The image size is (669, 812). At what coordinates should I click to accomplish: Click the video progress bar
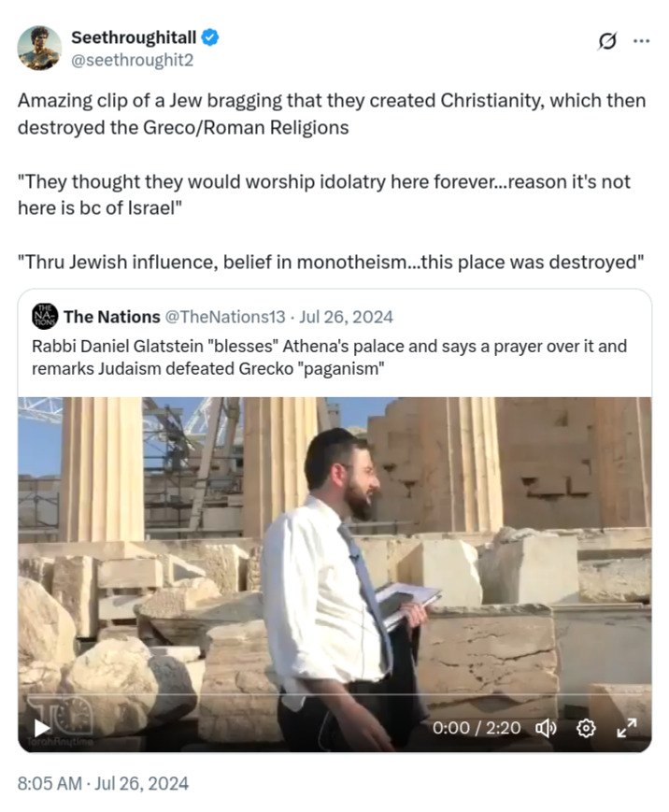coord(334,694)
